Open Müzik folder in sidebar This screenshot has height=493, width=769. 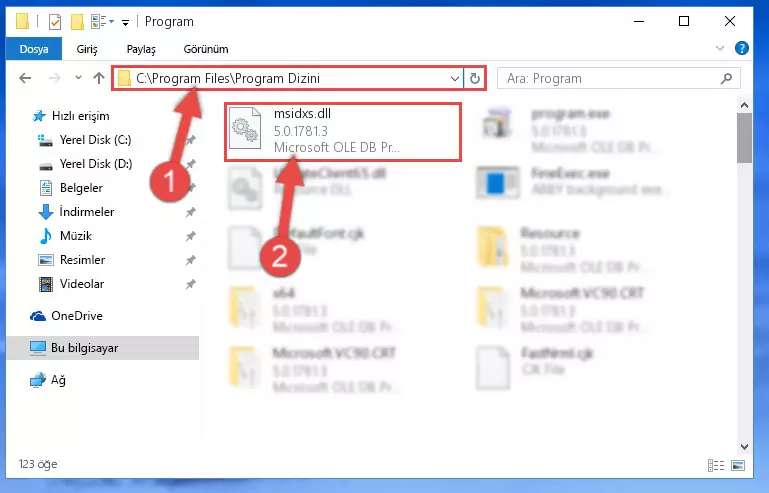click(76, 236)
